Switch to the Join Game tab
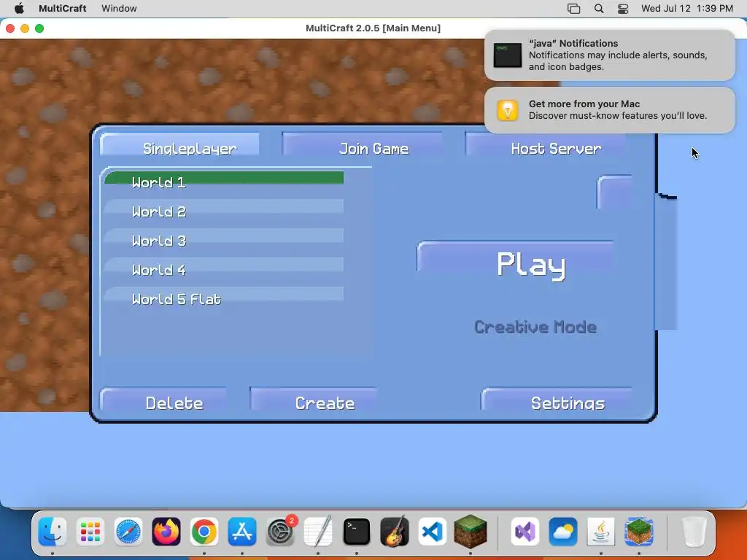 (363, 146)
